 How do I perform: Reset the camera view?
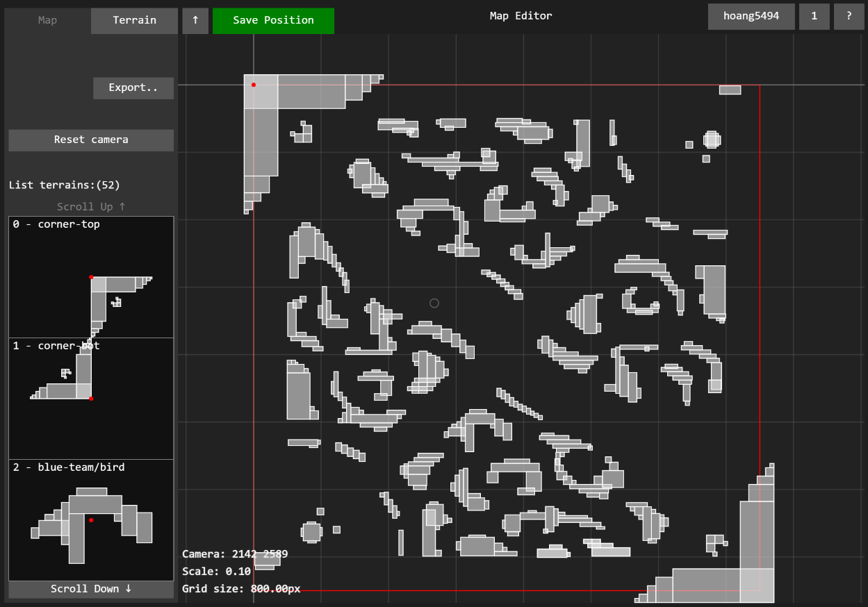coord(91,140)
